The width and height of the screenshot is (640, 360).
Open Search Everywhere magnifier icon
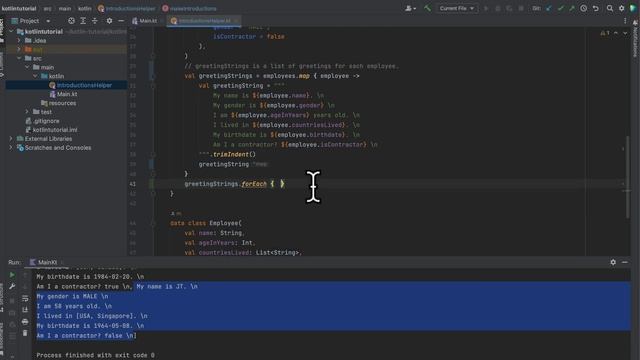(610, 8)
